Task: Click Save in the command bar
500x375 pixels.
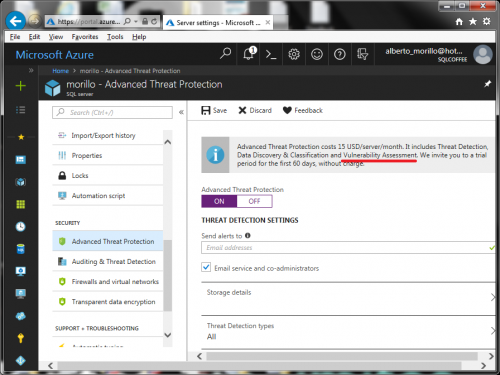Action: [214, 110]
